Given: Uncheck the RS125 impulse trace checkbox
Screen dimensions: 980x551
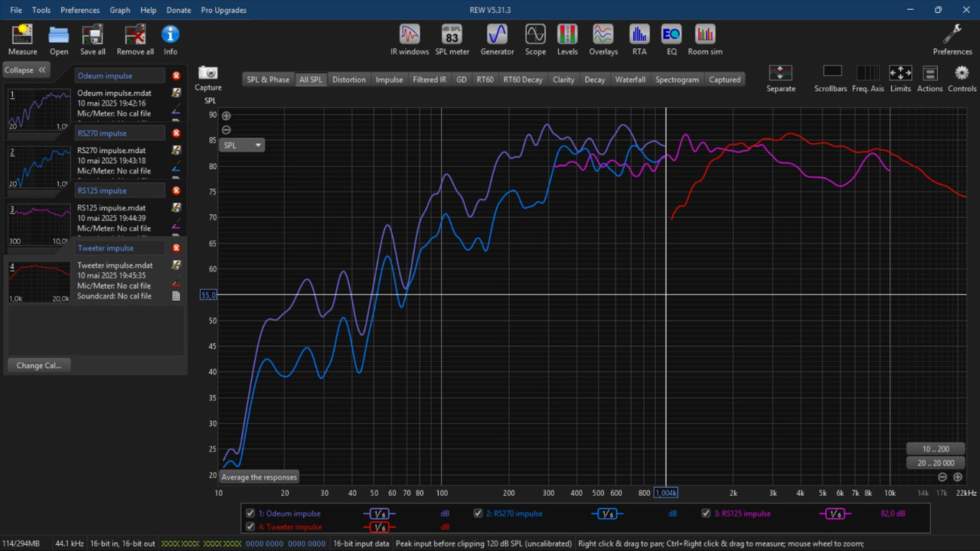Looking at the screenshot, I should (x=706, y=514).
